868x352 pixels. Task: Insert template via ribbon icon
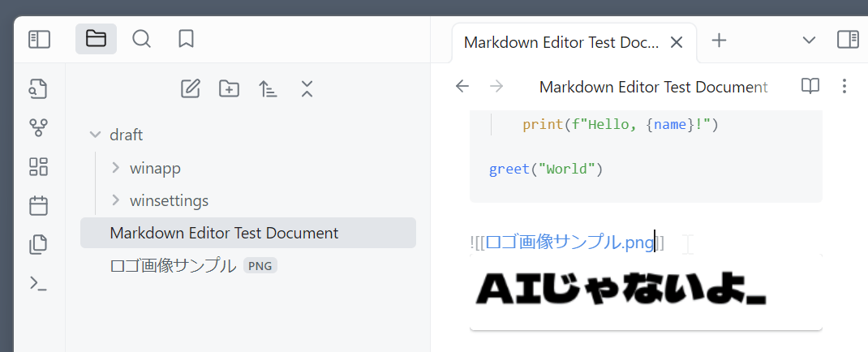[x=39, y=244]
